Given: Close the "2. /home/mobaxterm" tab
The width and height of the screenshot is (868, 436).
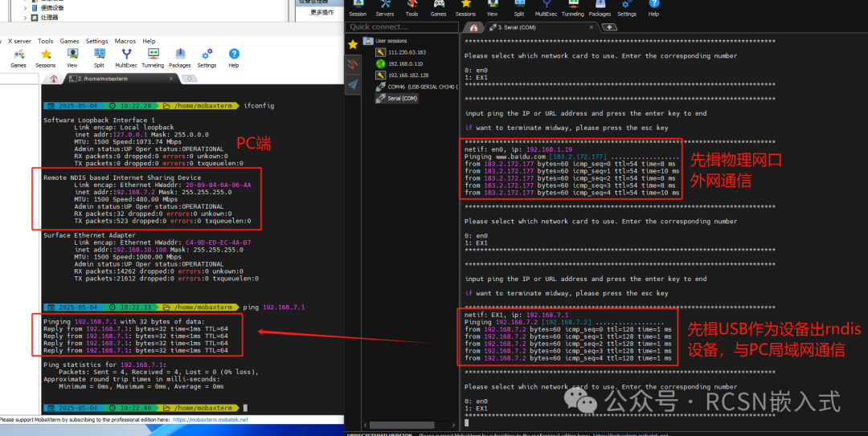Looking at the screenshot, I should click(x=173, y=79).
